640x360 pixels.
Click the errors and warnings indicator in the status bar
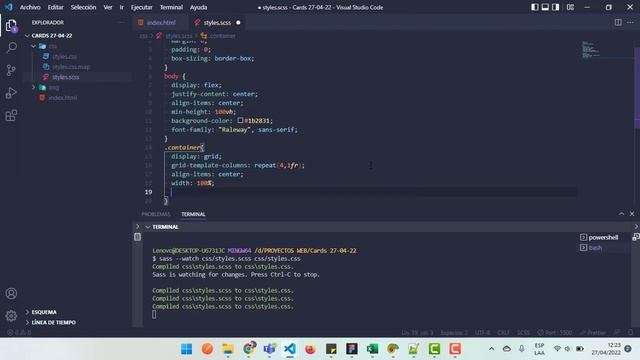pos(19,333)
